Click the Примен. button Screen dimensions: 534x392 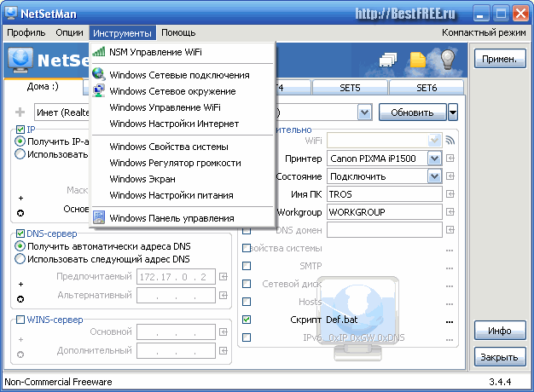[500, 59]
